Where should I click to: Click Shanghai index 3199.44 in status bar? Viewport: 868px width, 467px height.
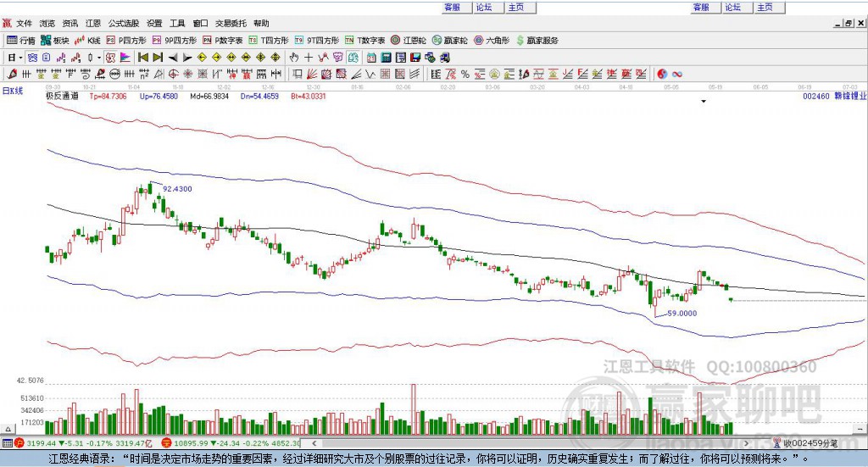coord(41,443)
